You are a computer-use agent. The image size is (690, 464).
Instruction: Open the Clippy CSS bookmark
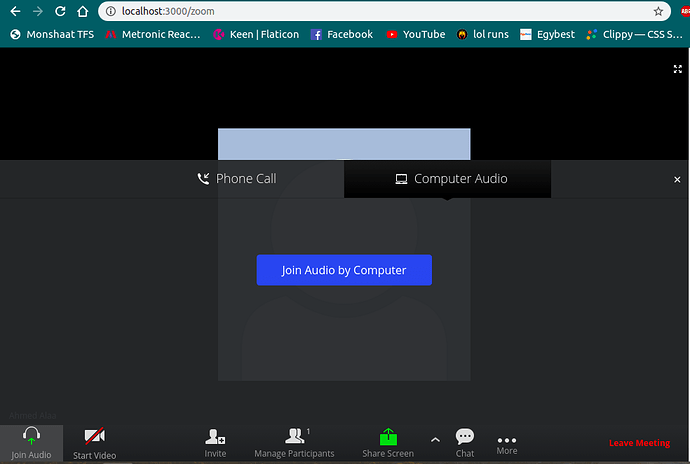[x=635, y=34]
